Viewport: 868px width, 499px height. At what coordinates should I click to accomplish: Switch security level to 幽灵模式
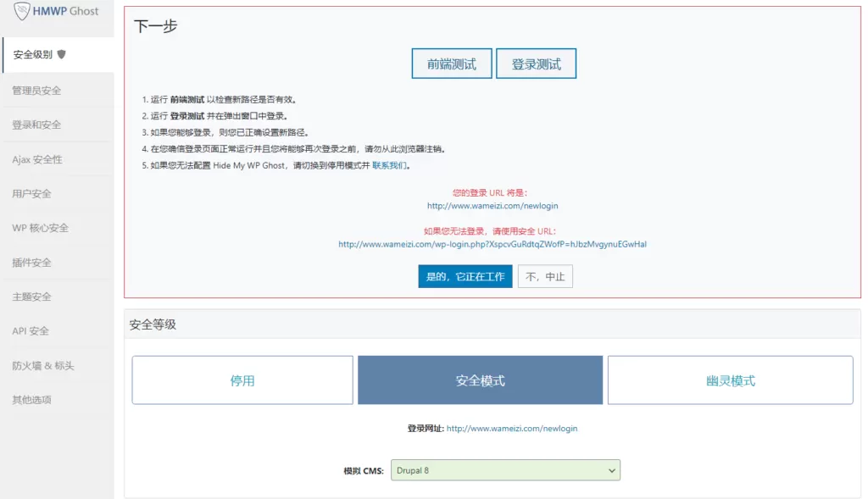click(730, 380)
